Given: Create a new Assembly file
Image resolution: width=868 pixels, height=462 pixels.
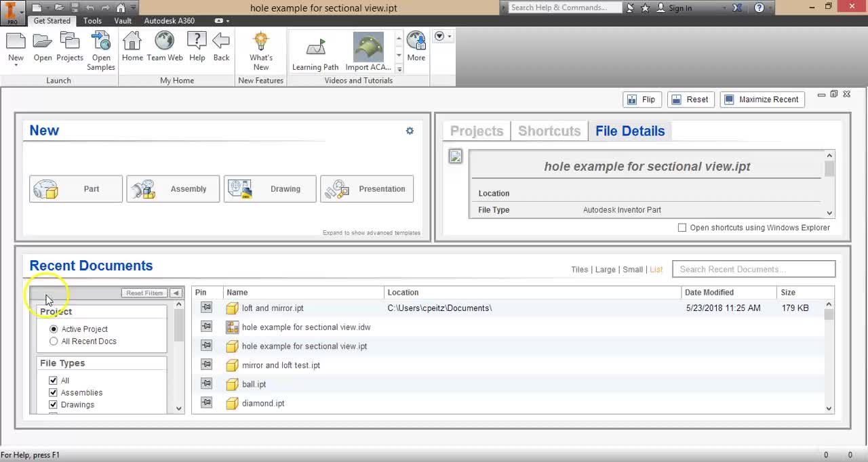Looking at the screenshot, I should tap(172, 189).
